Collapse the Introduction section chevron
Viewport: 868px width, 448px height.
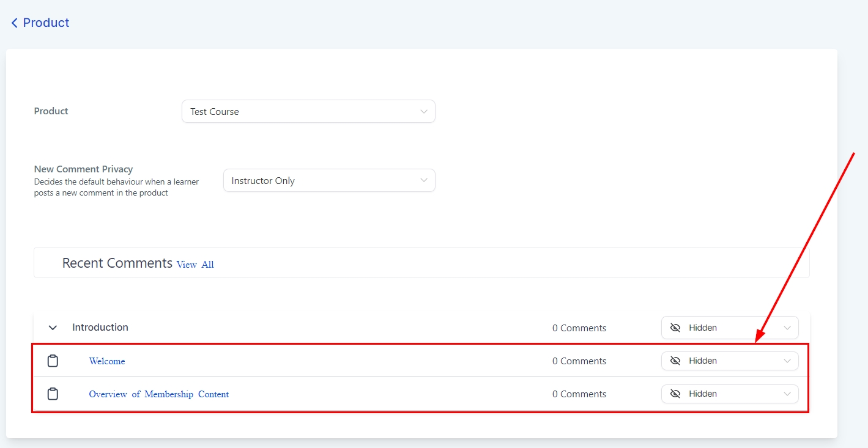tap(53, 328)
